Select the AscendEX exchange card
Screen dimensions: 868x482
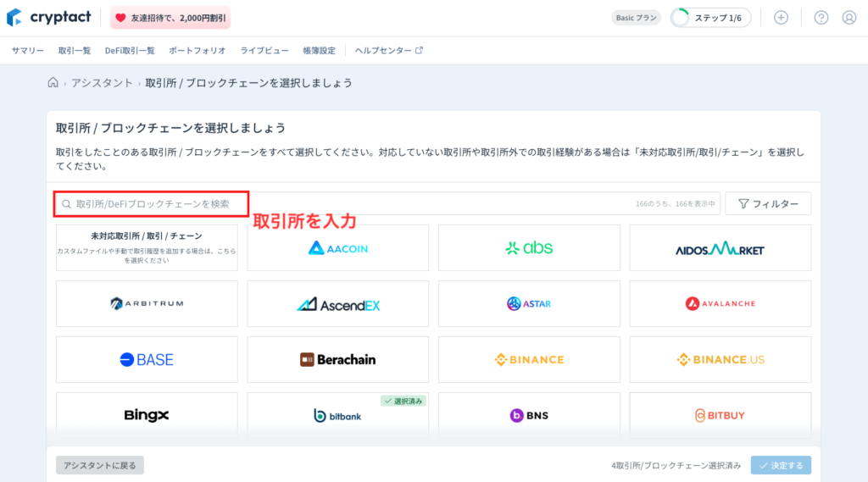(x=337, y=303)
